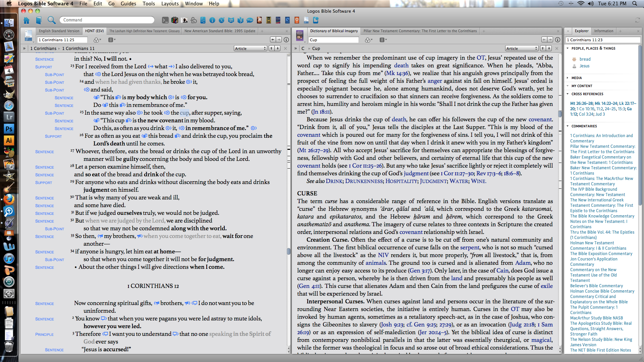Open the Guides menu
This screenshot has width=644, height=362.
point(128,4)
